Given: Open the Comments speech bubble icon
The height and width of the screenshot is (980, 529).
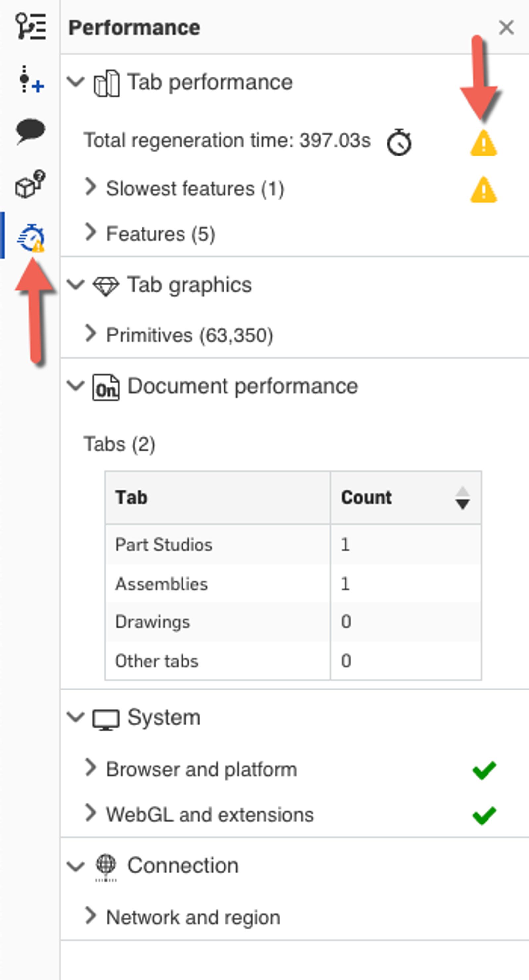Looking at the screenshot, I should pyautogui.click(x=30, y=131).
